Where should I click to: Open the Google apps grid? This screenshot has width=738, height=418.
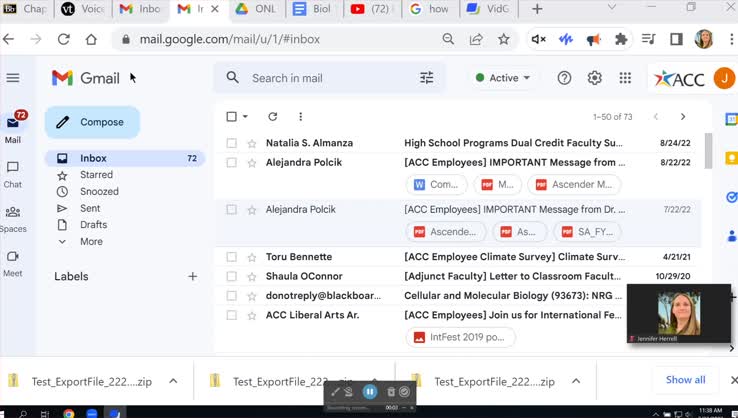625,78
